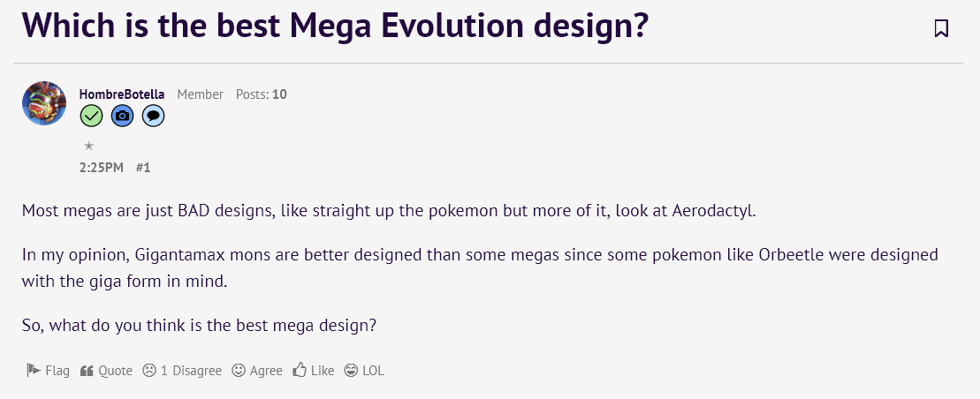Viewport: 980px width, 399px height.
Task: Click the blue camera badge
Action: 123,116
